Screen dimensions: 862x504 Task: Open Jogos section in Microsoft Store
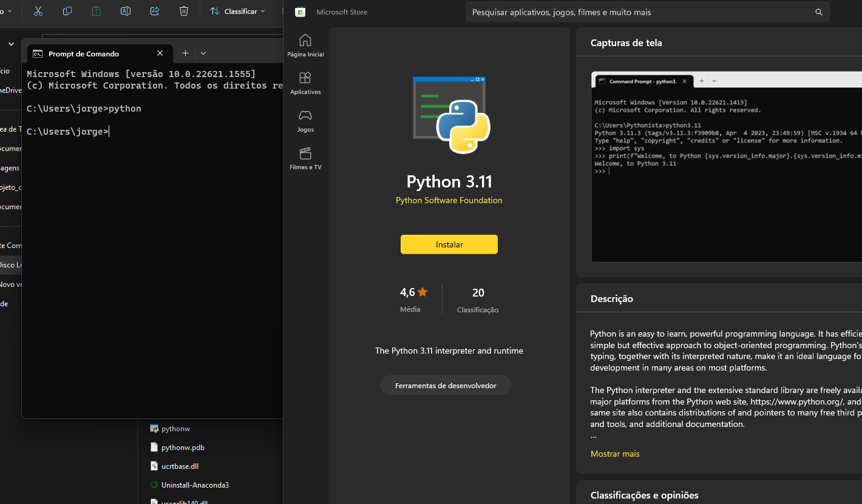point(305,121)
